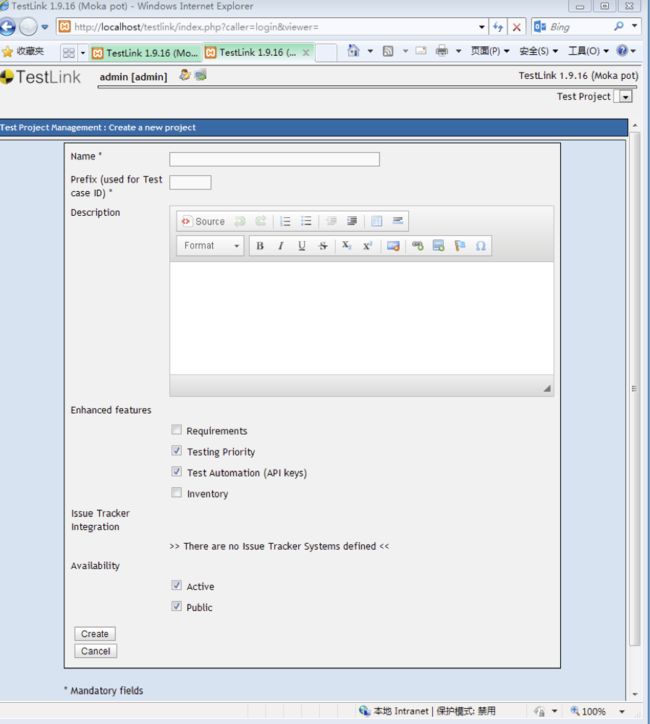Viewport: 650px width, 724px height.
Task: Click the decrease indent icon
Action: point(331,221)
